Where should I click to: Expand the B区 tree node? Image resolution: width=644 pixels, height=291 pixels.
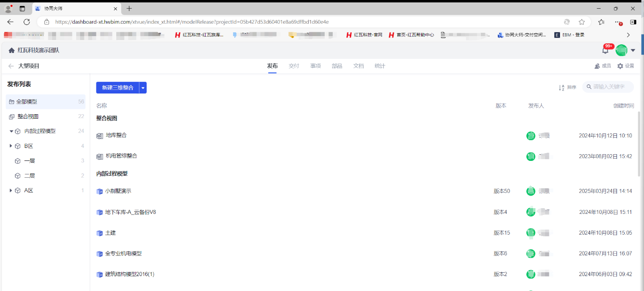tap(11, 146)
